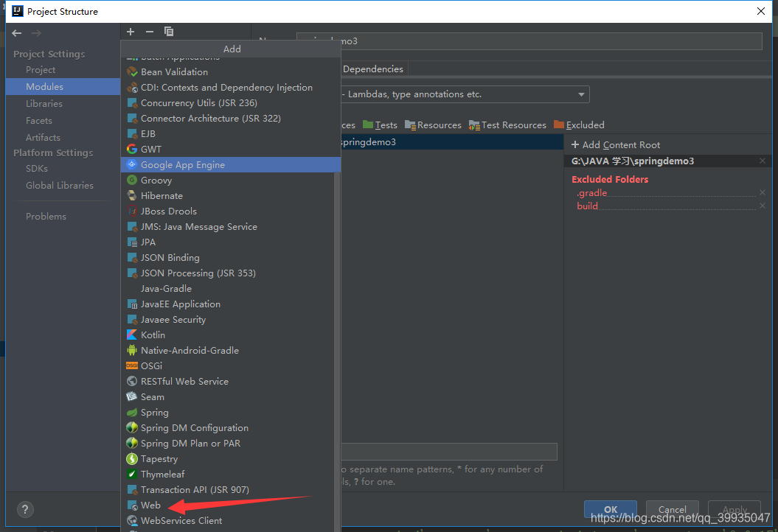Select Java-Gradle entry
This screenshot has width=778, height=532.
pyautogui.click(x=231, y=289)
